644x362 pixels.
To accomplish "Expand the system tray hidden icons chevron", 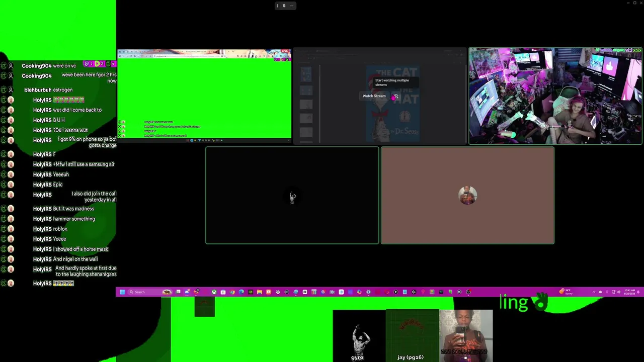I will click(594, 292).
